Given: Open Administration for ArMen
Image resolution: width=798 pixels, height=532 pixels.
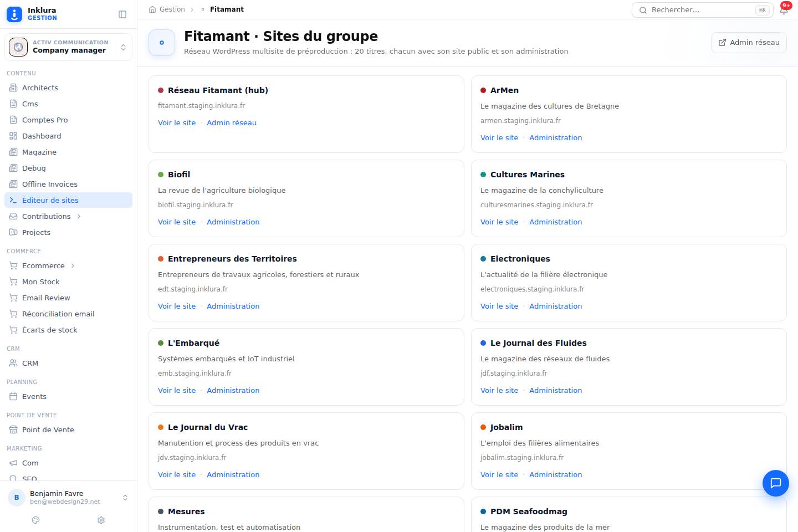Looking at the screenshot, I should [555, 138].
